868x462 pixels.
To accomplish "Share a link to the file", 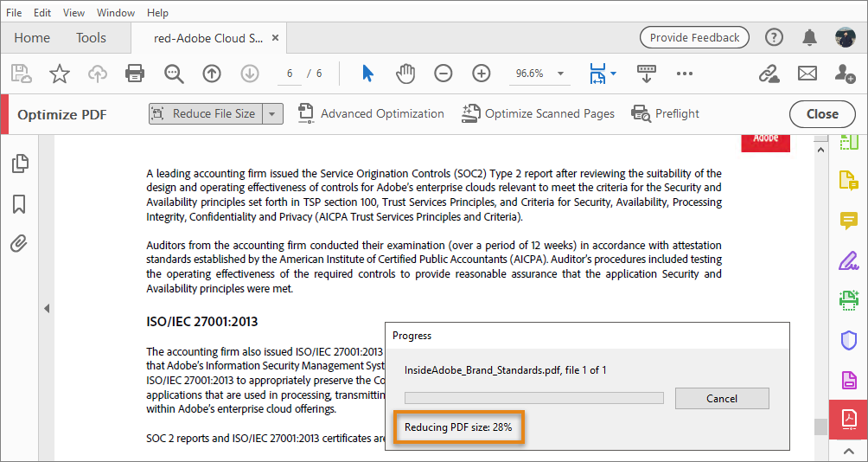I will (769, 74).
